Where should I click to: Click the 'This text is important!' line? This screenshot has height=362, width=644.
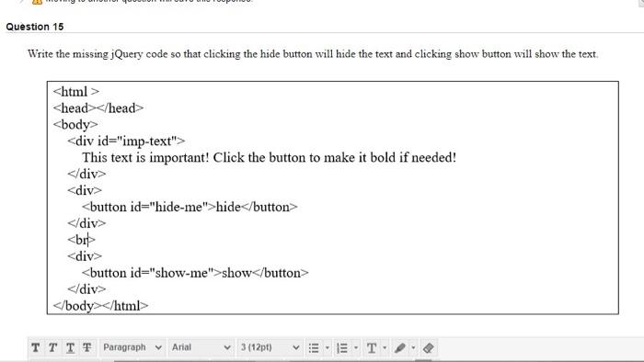pyautogui.click(x=270, y=157)
